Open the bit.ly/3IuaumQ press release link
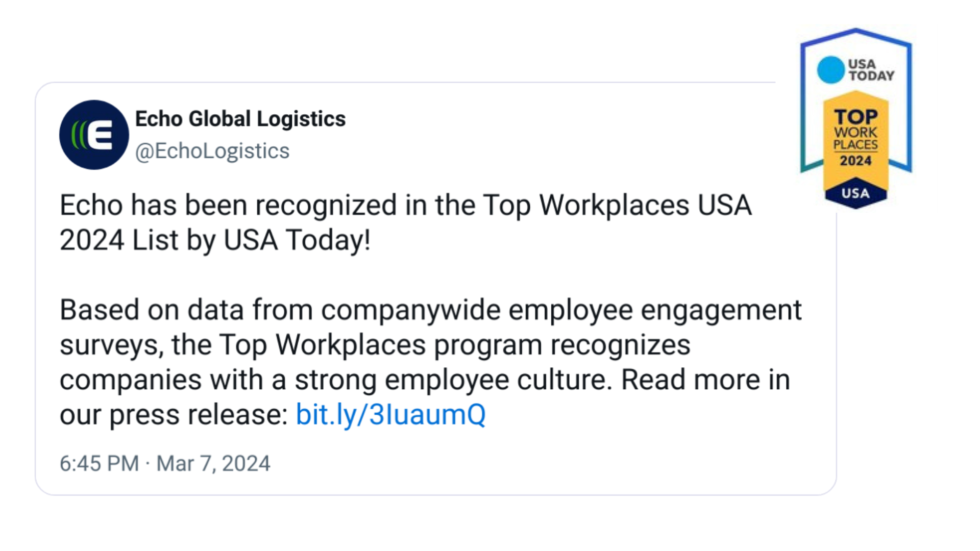The height and width of the screenshot is (551, 980). (x=390, y=414)
